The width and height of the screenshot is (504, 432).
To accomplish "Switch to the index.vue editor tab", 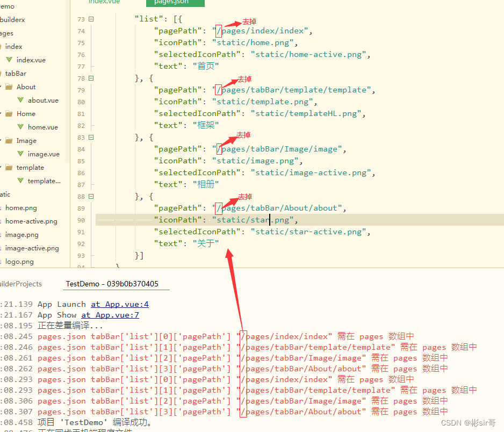I will [105, 2].
